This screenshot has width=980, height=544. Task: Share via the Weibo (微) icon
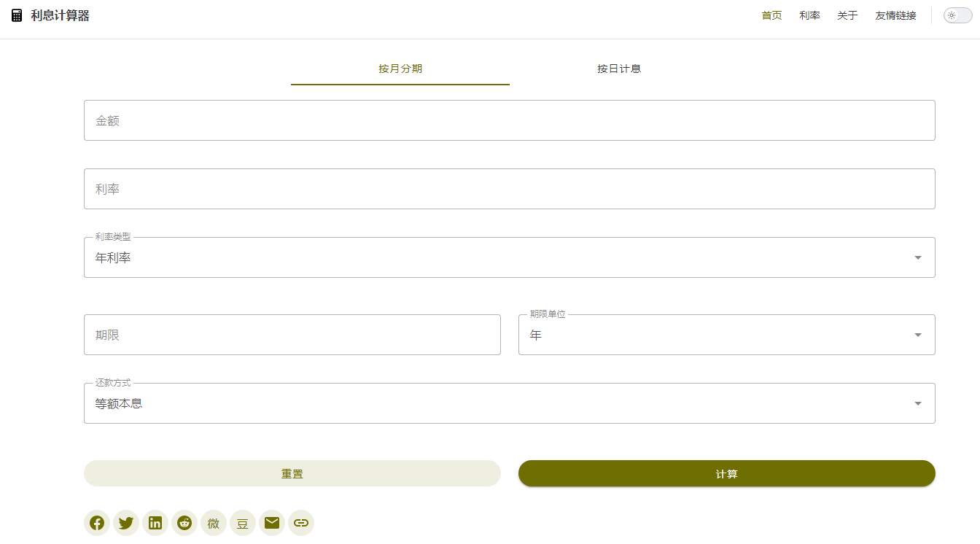213,522
